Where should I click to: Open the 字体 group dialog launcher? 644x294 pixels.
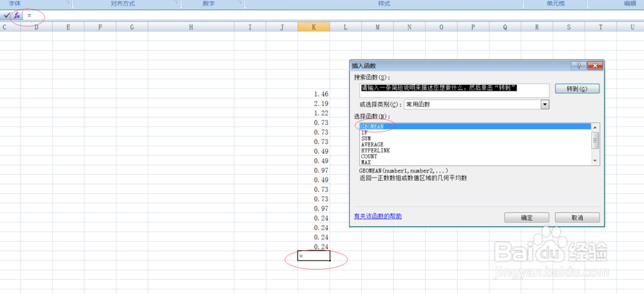68,3
